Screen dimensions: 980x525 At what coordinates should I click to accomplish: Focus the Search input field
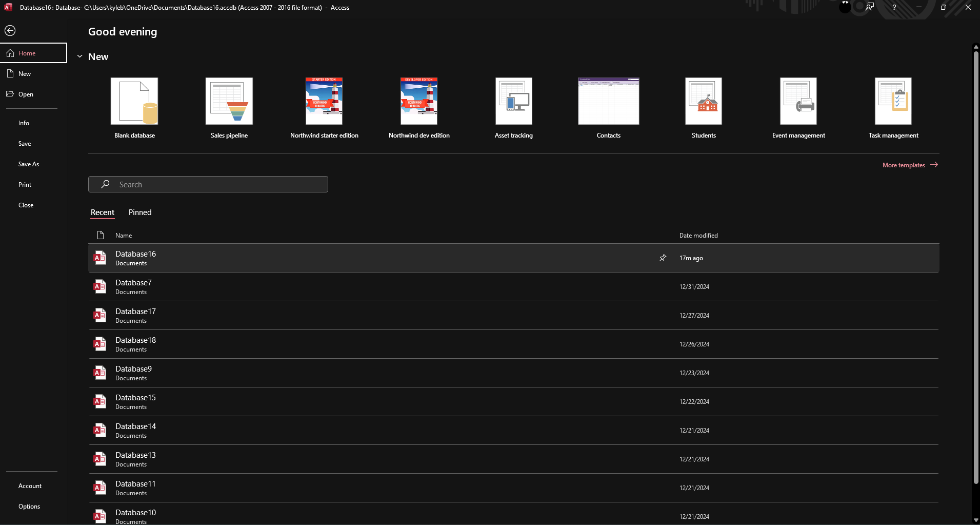208,184
